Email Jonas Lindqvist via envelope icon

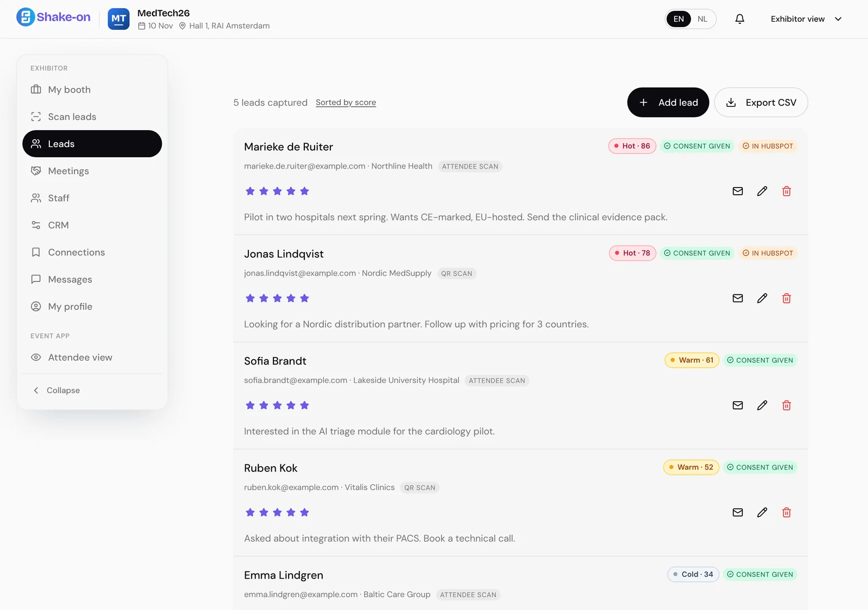[x=738, y=298]
